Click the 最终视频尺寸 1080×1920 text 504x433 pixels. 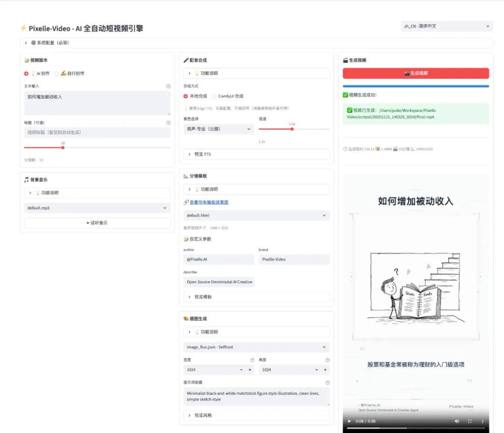206,228
